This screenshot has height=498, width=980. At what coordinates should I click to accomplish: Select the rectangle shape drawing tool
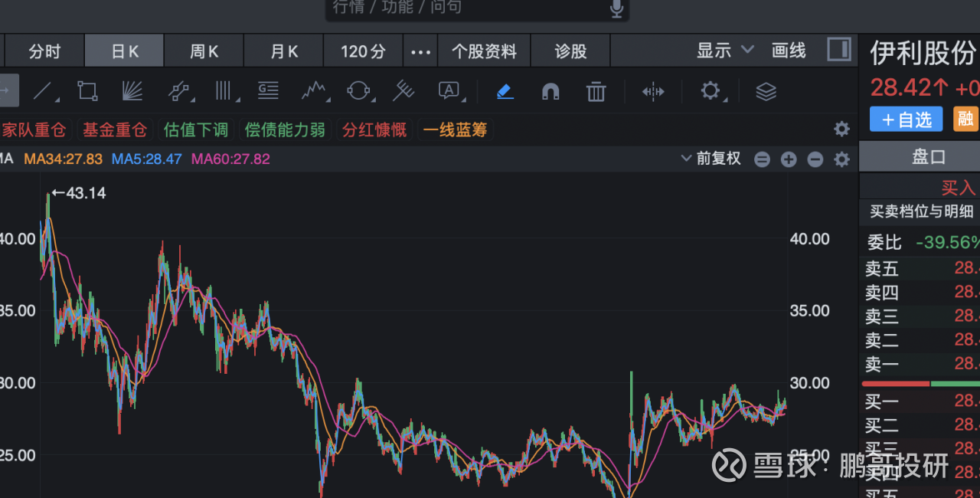[x=87, y=92]
